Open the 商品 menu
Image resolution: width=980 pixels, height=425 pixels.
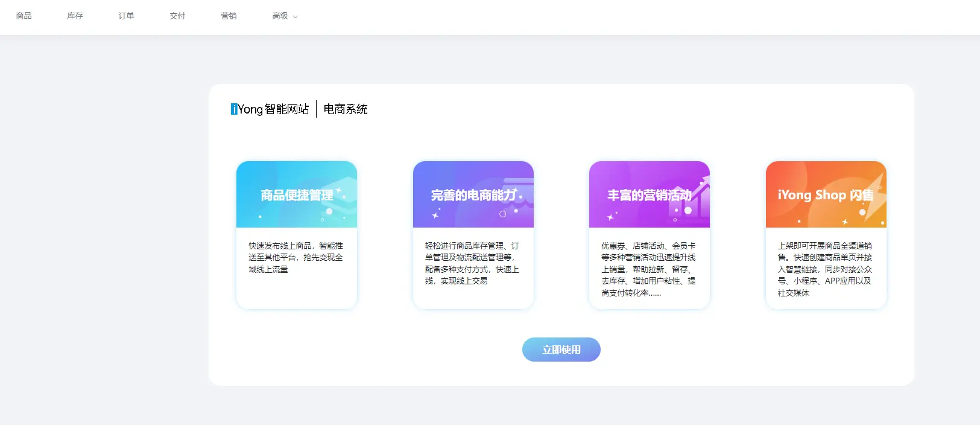(x=24, y=16)
